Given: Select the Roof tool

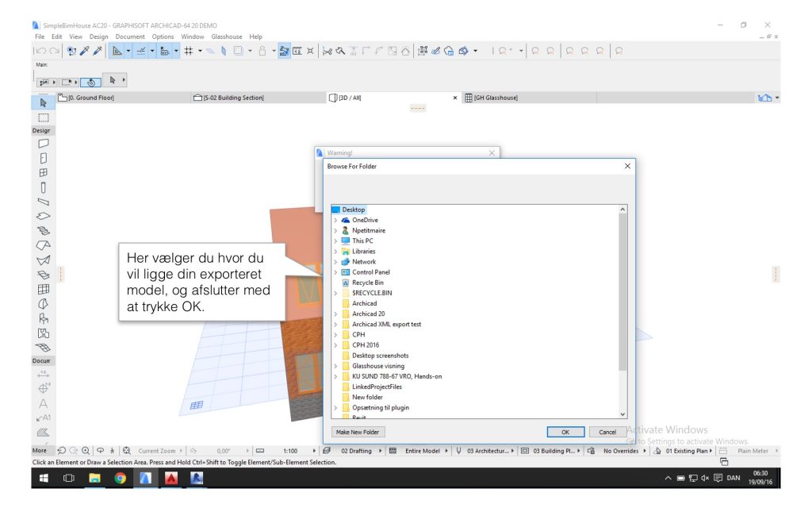Looking at the screenshot, I should (43, 245).
